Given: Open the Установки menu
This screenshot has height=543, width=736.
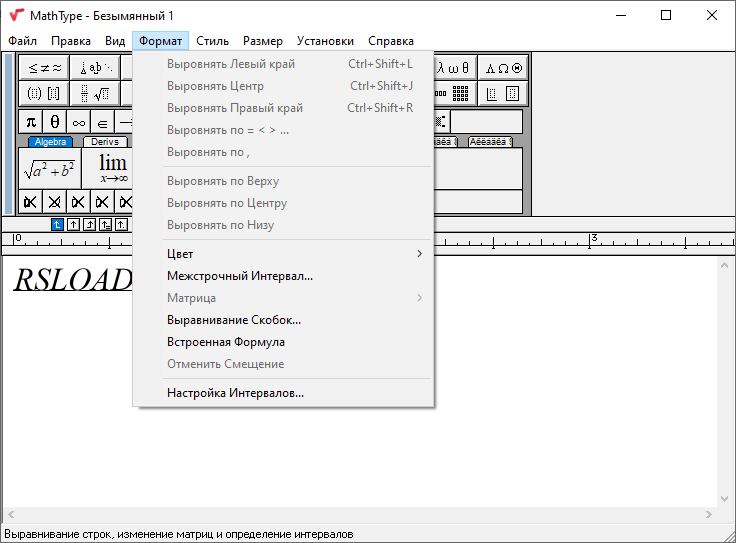Looking at the screenshot, I should (325, 41).
